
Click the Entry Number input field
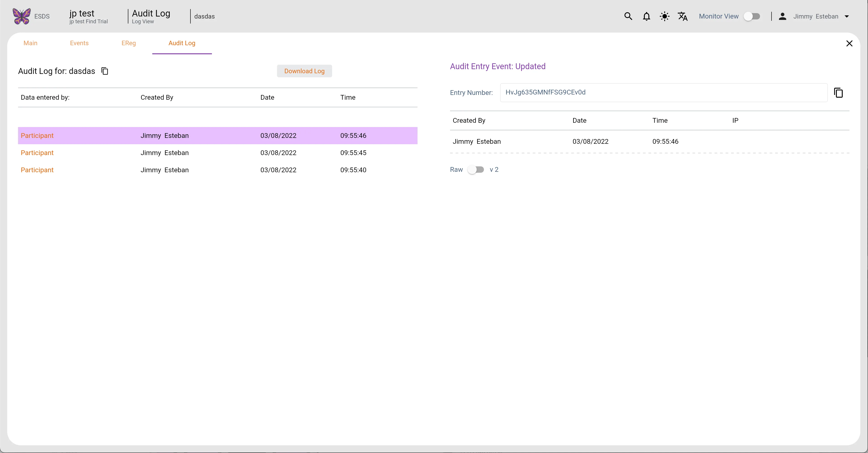click(x=664, y=92)
